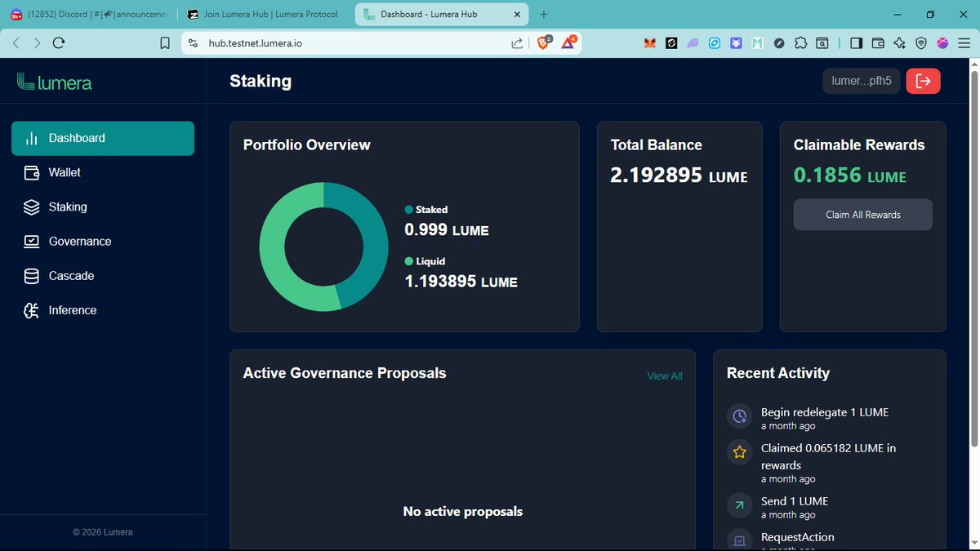Click the Staked 0.999 LUME legend

point(447,221)
